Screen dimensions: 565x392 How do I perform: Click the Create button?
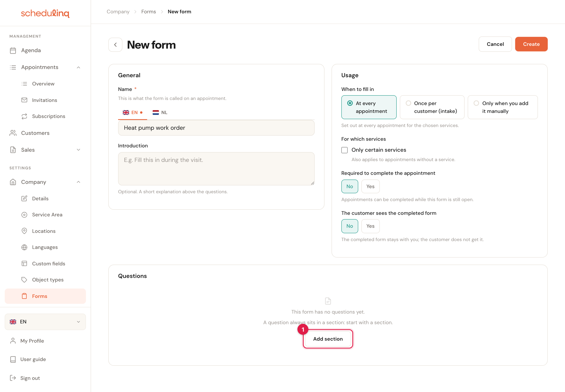[x=531, y=44]
